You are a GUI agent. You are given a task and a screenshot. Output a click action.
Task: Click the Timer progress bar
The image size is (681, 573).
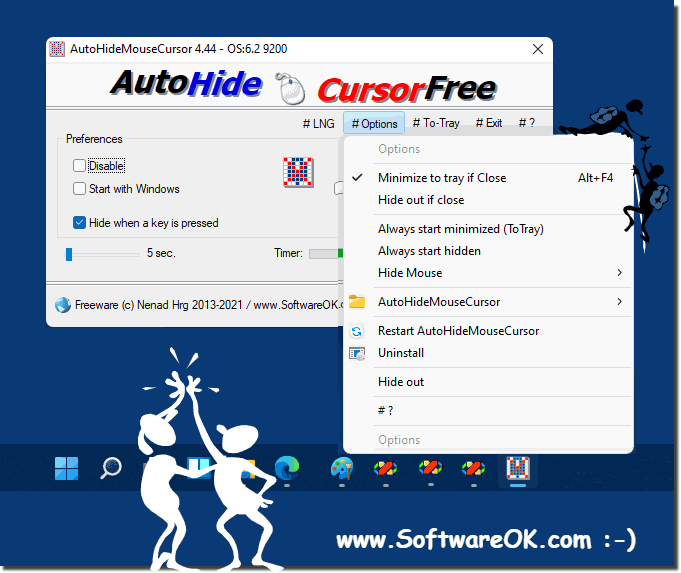click(x=326, y=253)
